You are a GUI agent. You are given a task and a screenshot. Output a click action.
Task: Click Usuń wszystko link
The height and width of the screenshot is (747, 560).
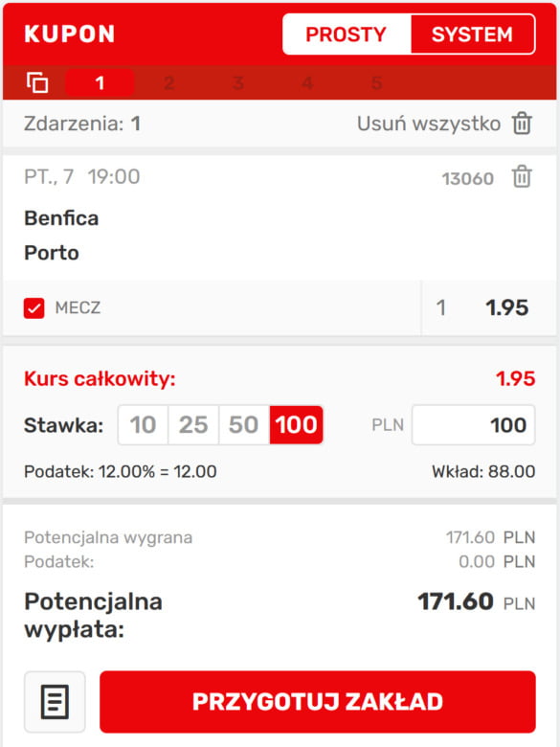pos(429,124)
